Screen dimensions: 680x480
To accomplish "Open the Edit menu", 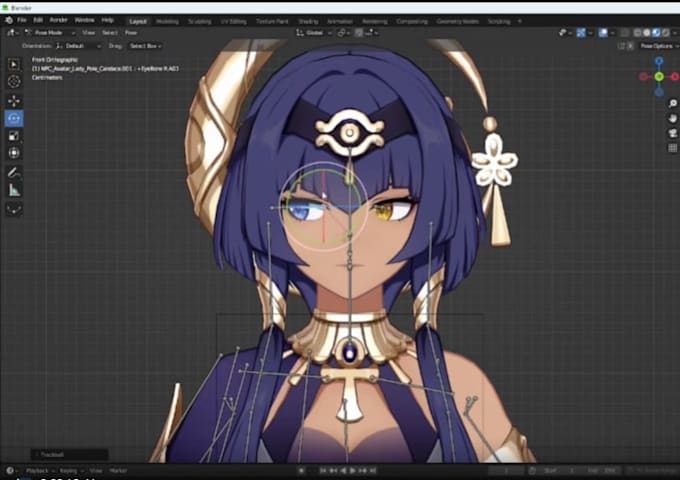I will (x=38, y=20).
